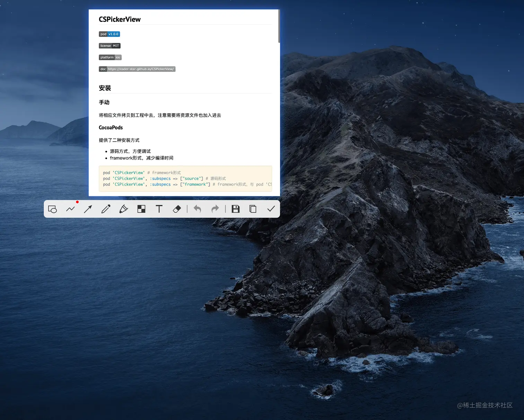Open the platform ios badge
Viewport: 524px width, 420px height.
[110, 57]
